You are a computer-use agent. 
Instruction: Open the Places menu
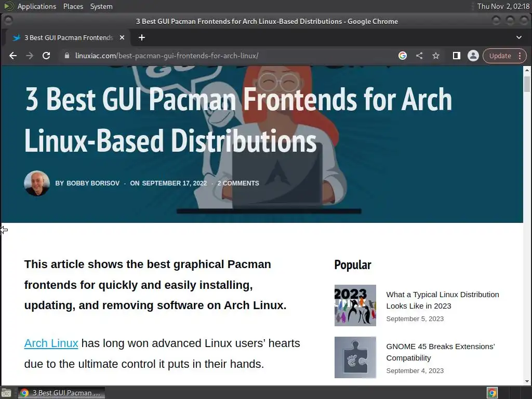73,6
